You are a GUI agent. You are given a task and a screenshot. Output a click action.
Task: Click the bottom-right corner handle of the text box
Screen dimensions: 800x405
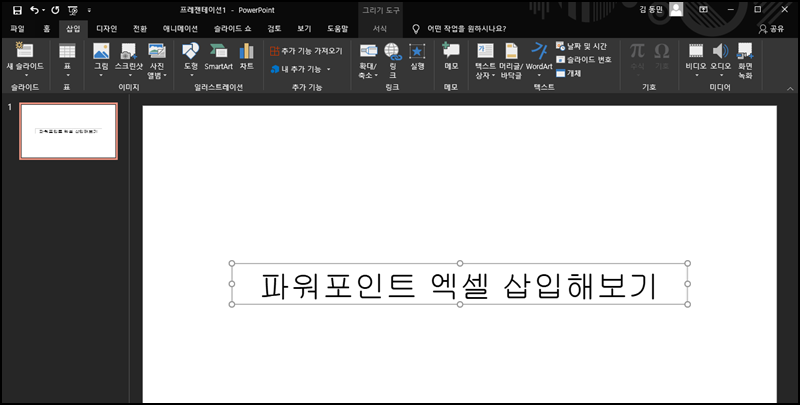point(687,304)
